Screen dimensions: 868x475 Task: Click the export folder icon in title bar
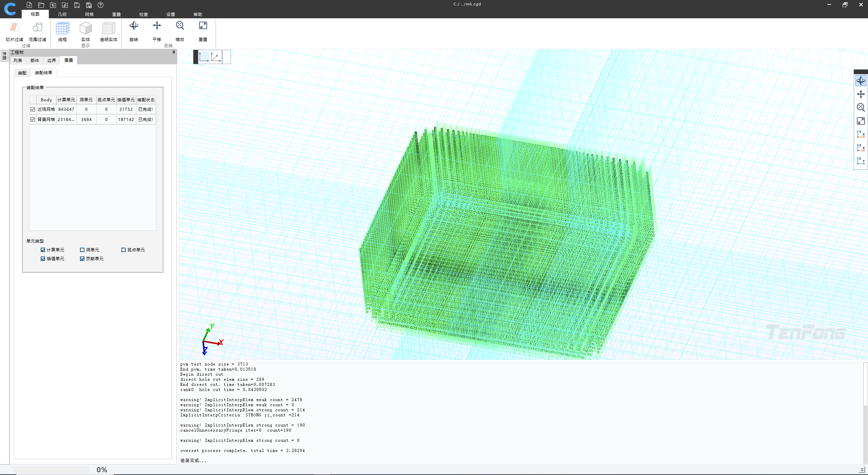[65, 5]
